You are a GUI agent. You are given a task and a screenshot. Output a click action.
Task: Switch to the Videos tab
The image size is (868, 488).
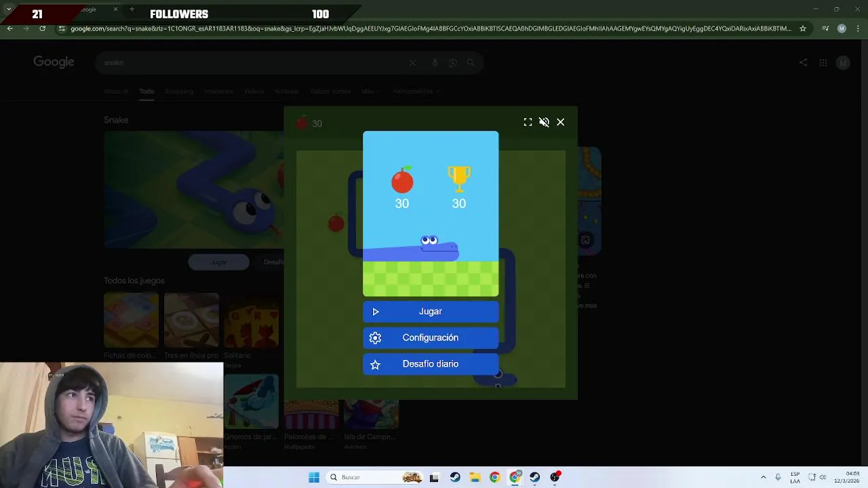[x=254, y=91]
